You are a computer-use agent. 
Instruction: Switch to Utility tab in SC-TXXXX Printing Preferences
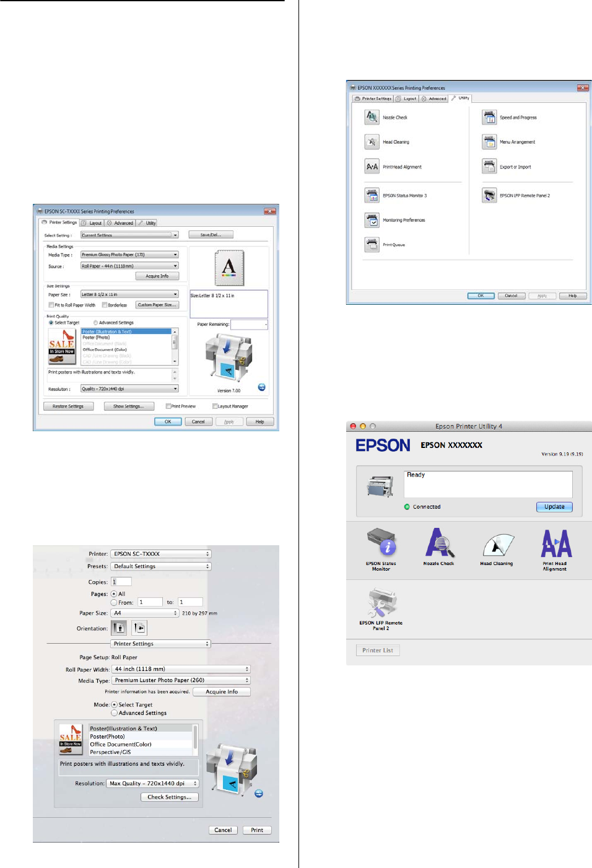click(147, 223)
